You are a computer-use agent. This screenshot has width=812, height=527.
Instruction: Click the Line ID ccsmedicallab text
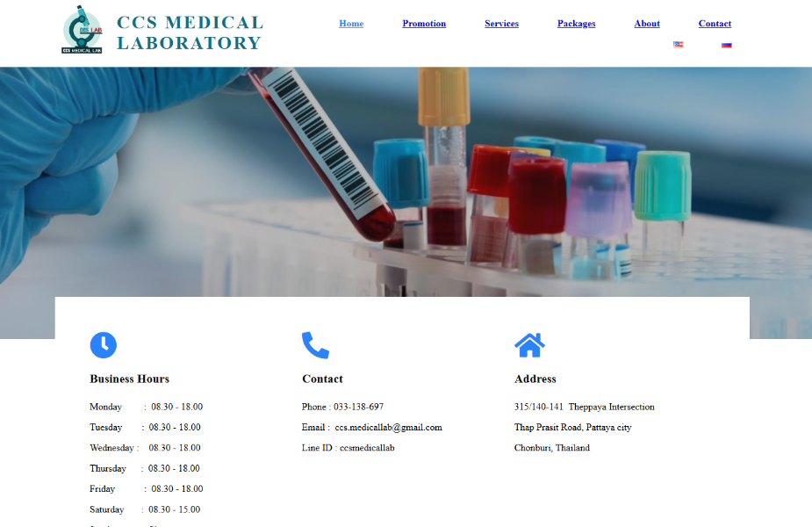367,448
